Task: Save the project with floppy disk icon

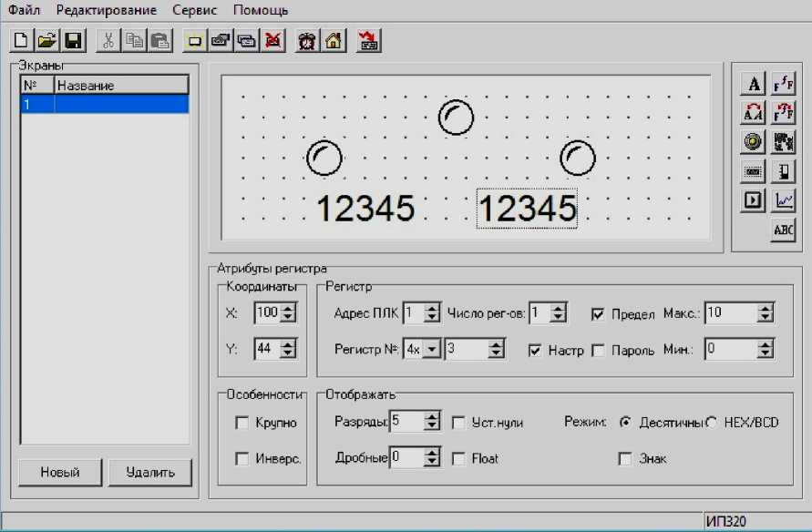Action: (73, 41)
